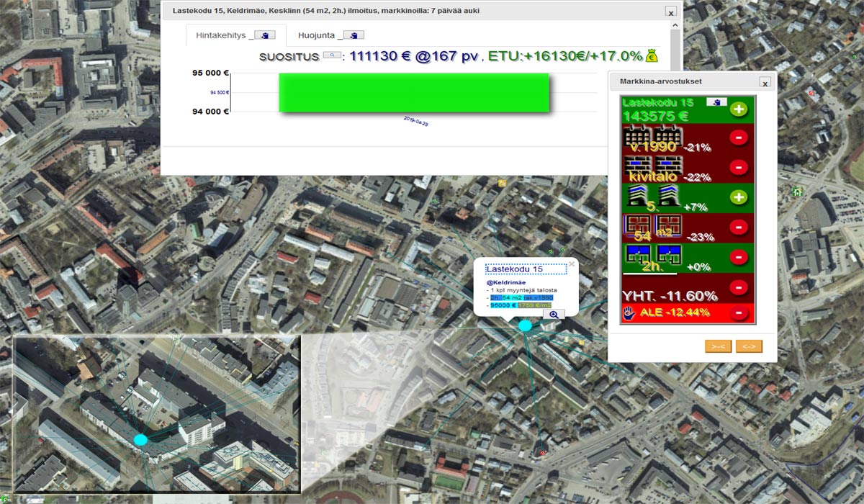The height and width of the screenshot is (504, 864).
Task: Click the '2019-04-29' chart date label
Action: pos(416,120)
